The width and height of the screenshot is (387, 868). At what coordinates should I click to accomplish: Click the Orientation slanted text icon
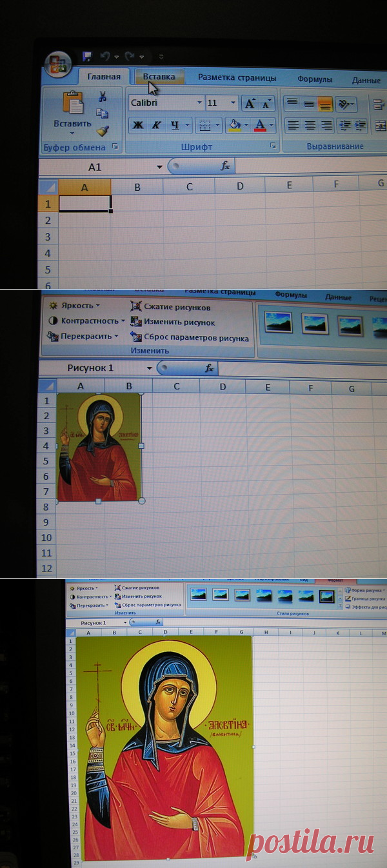pyautogui.click(x=344, y=104)
